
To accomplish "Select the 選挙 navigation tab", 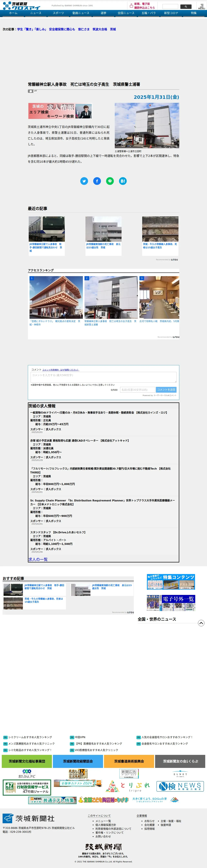I will (x=103, y=13).
